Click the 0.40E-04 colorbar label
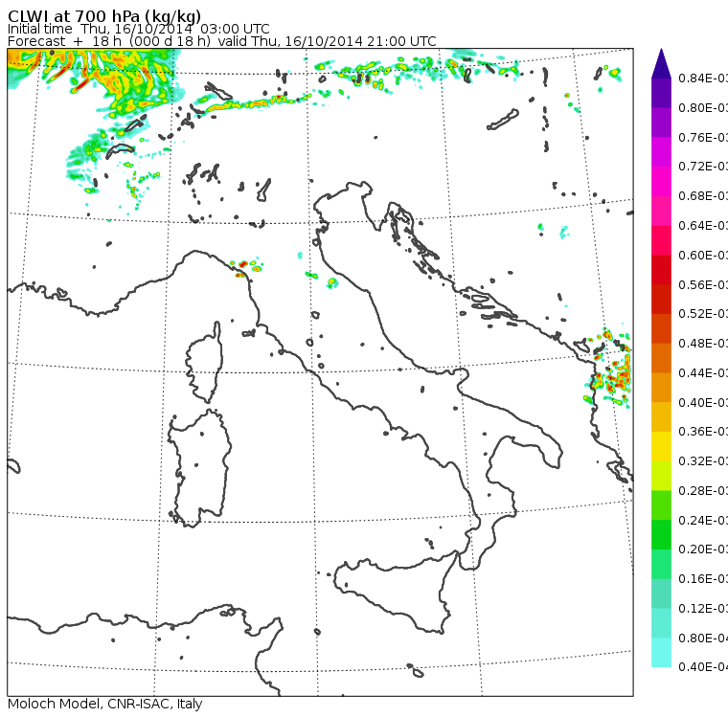The image size is (728, 717). point(703,667)
